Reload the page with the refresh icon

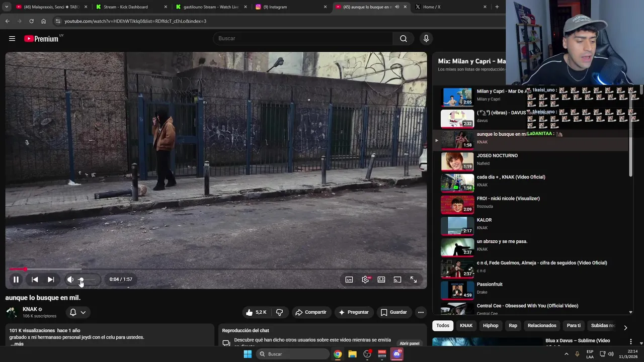pos(31,21)
